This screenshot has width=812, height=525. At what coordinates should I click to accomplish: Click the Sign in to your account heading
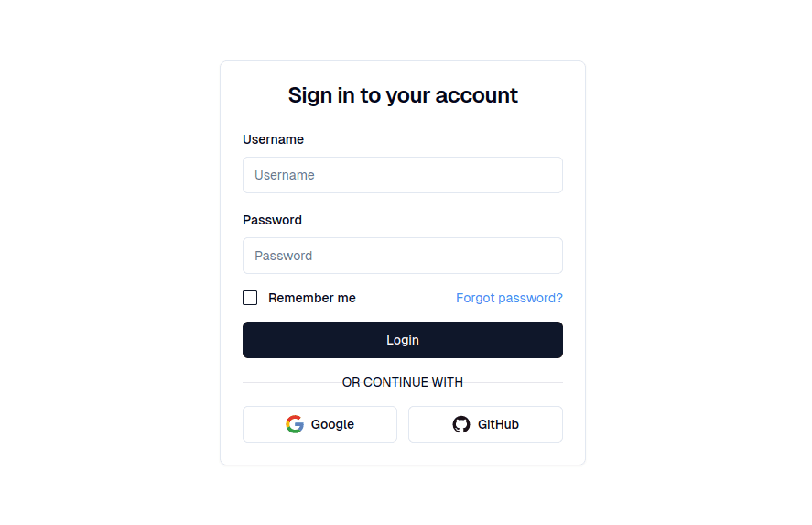pos(403,95)
